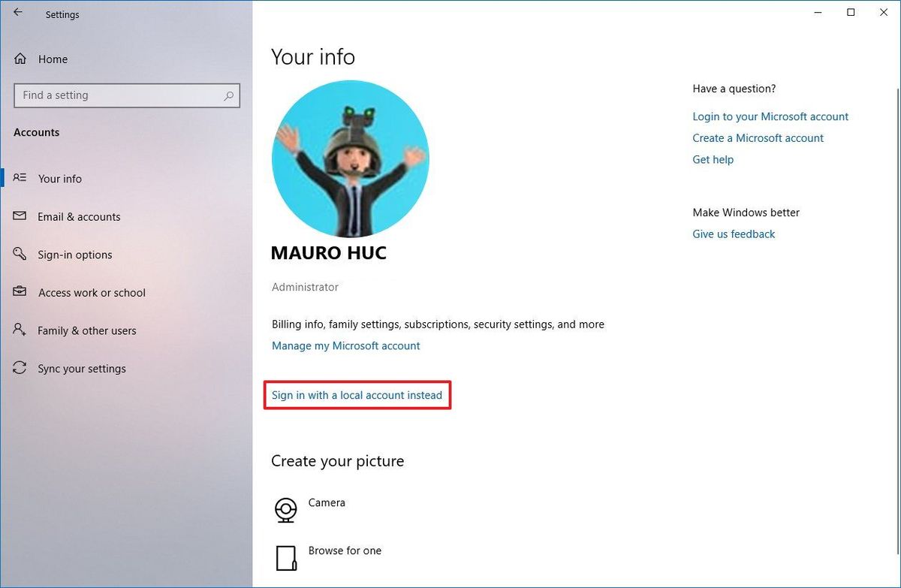
Task: Click Create a Microsoft account
Action: point(758,138)
